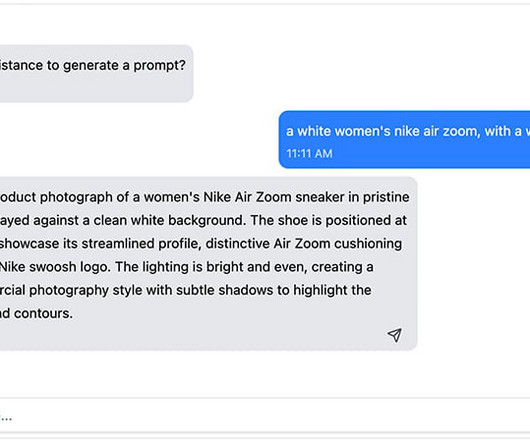Select the blue user message bubble

click(x=404, y=139)
